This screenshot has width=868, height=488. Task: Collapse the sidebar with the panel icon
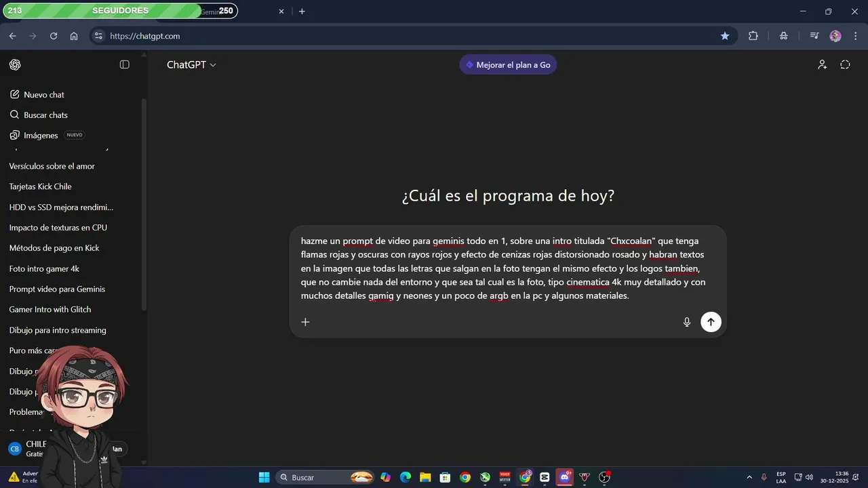(x=125, y=64)
